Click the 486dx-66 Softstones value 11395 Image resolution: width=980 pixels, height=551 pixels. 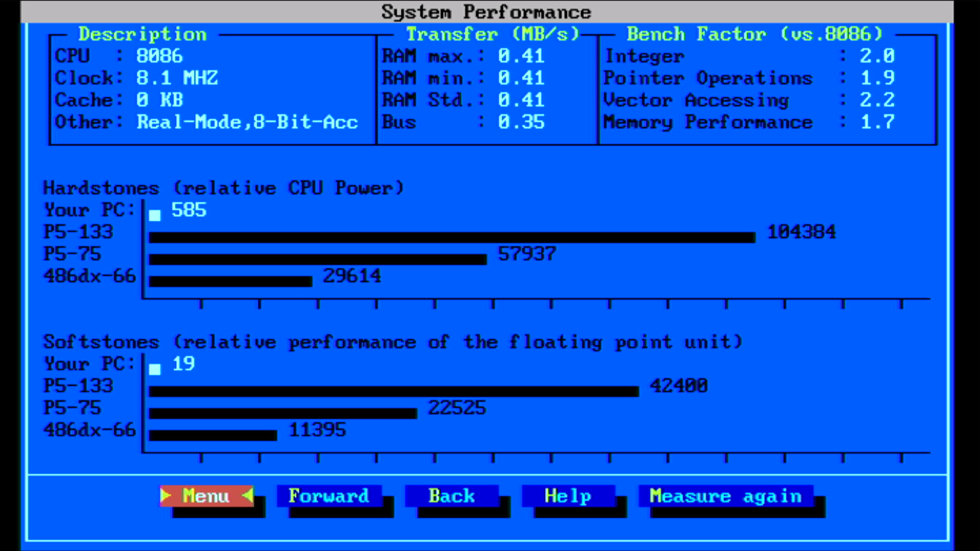pyautogui.click(x=317, y=430)
